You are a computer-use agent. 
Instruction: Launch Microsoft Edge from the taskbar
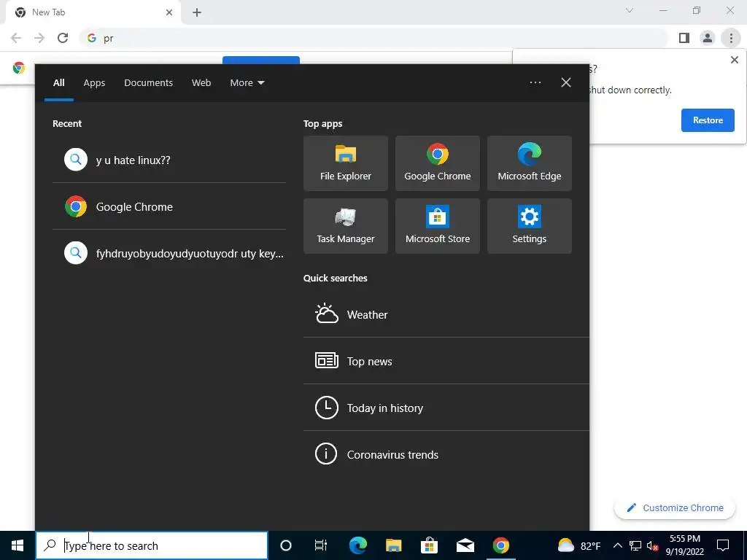(x=357, y=545)
